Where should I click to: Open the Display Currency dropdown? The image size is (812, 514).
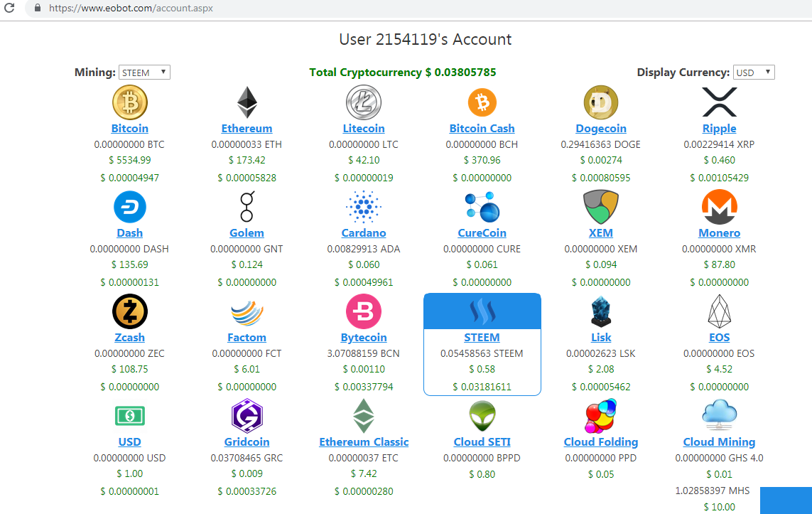tap(754, 72)
